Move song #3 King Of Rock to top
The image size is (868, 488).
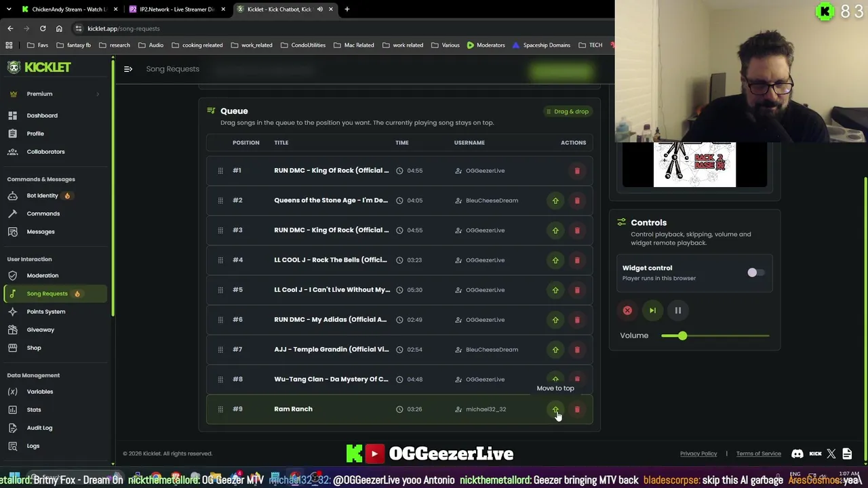coord(555,230)
